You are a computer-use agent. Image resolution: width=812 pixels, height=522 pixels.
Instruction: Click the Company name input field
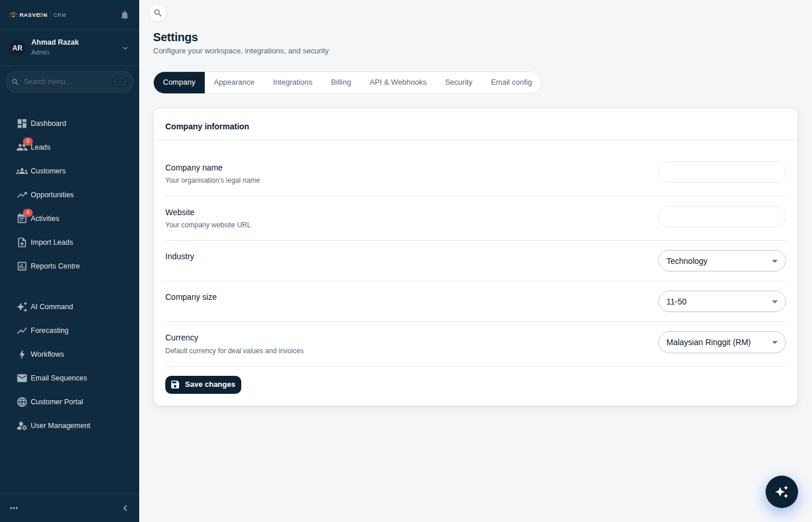click(x=722, y=172)
